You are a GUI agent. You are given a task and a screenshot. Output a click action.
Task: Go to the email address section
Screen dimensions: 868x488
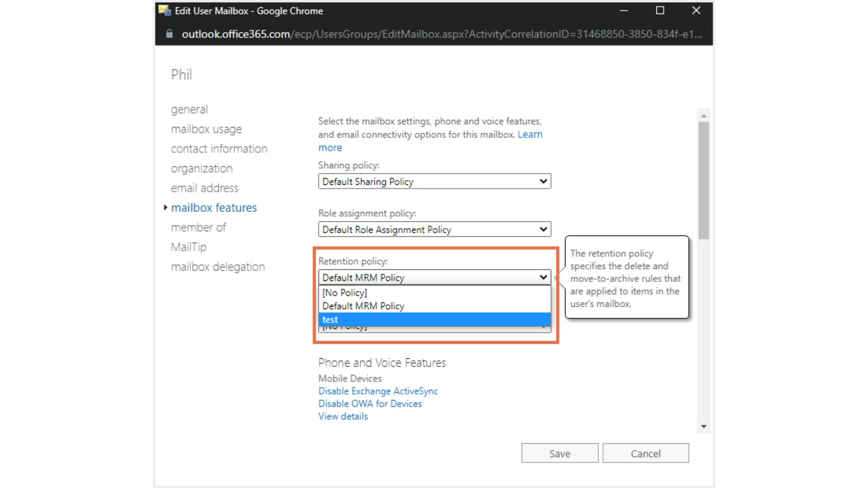point(204,188)
